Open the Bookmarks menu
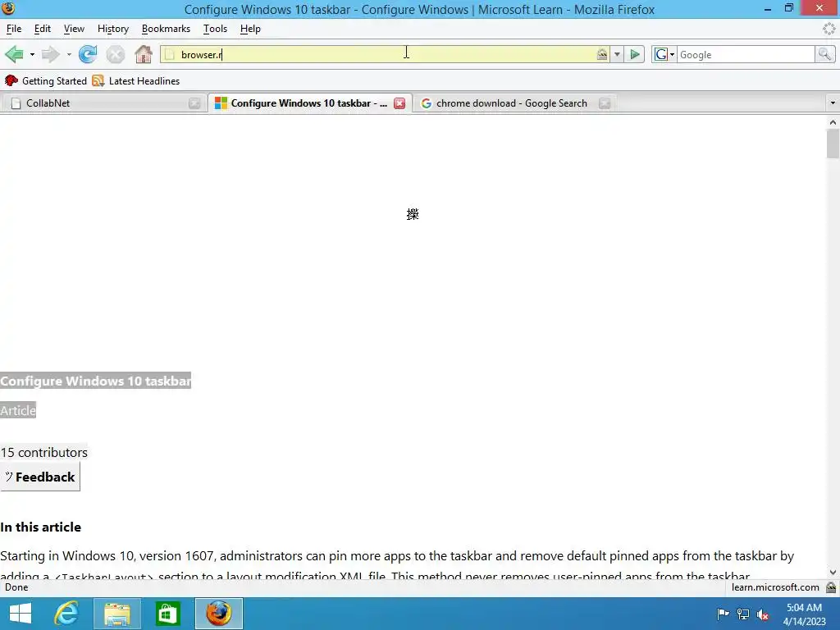Screen dimensions: 840x630 click(x=166, y=29)
